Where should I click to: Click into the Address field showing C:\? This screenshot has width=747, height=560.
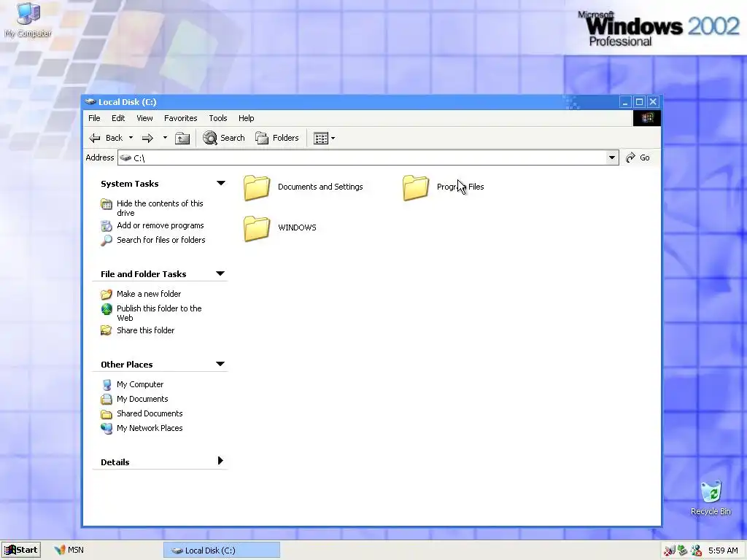368,157
